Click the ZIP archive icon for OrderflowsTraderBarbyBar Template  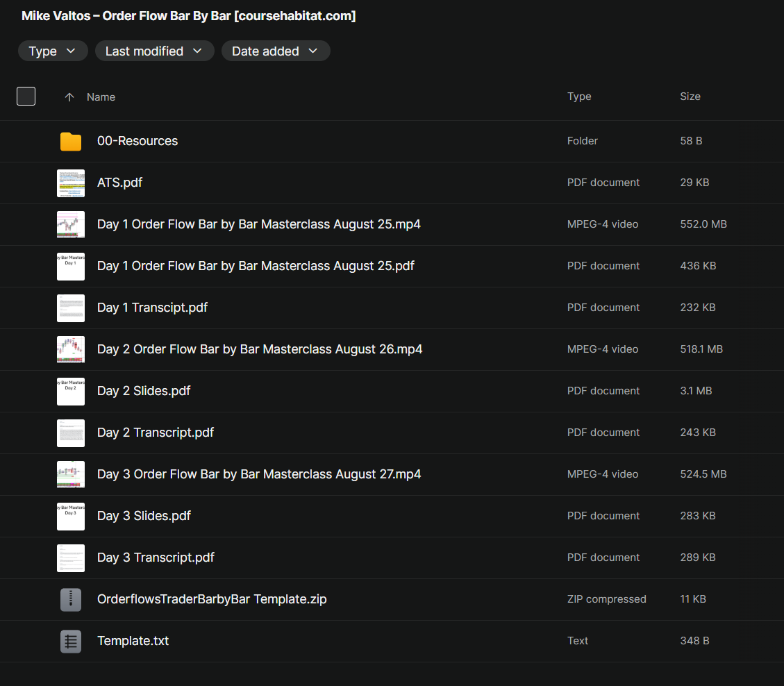coord(70,599)
